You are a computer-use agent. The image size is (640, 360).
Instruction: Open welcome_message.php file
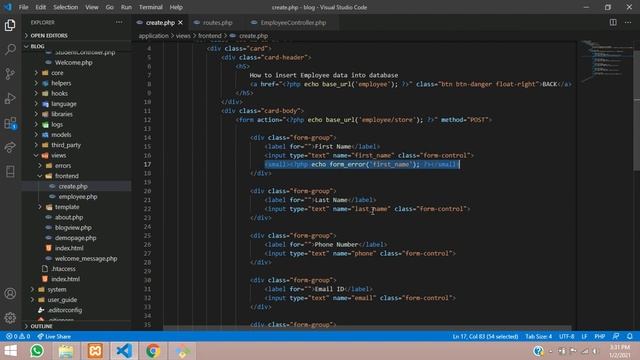86,259
